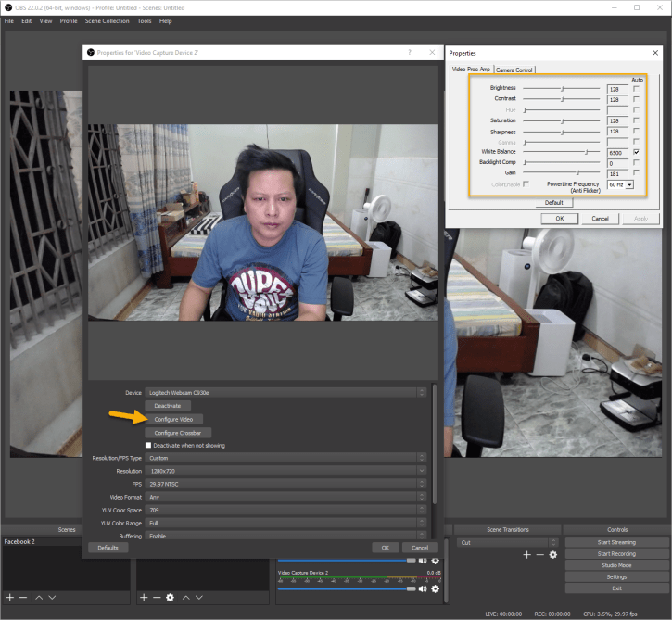Expand the Resolution 1280x720 dropdown

tap(285, 471)
